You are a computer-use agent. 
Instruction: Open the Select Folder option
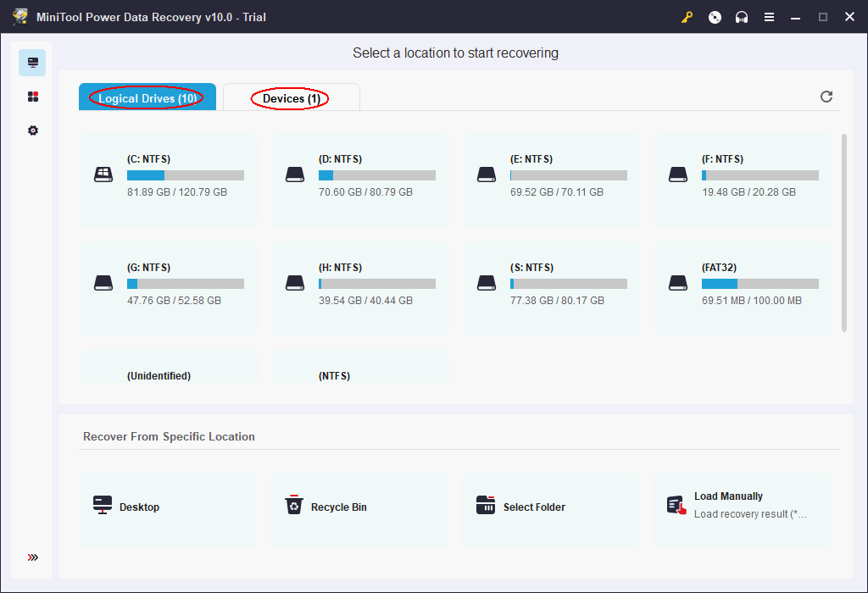point(552,507)
